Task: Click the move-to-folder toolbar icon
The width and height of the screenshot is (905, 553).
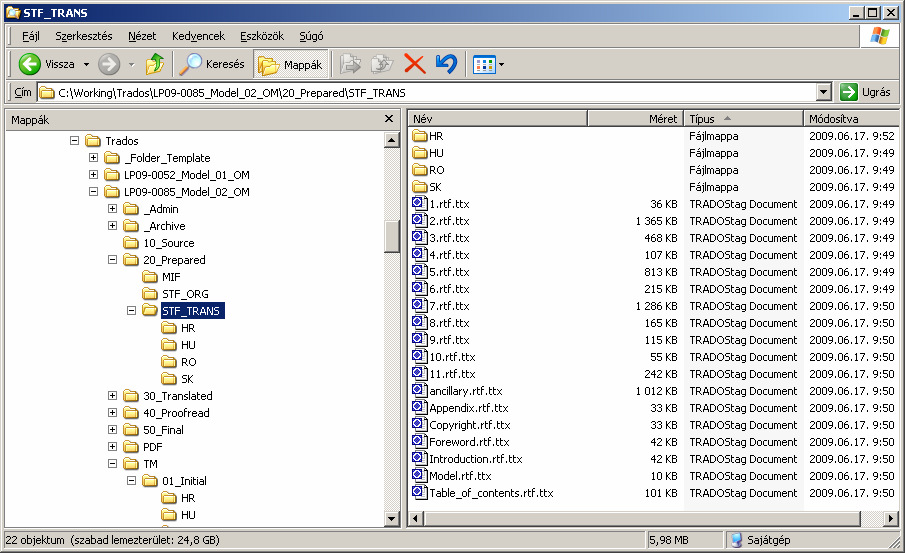Action: click(x=350, y=64)
